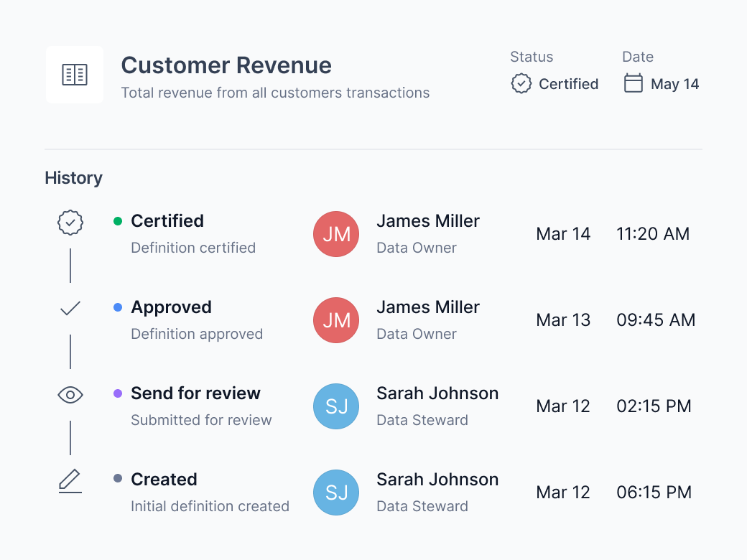Click the certified badge icon in History timeline

(x=70, y=223)
